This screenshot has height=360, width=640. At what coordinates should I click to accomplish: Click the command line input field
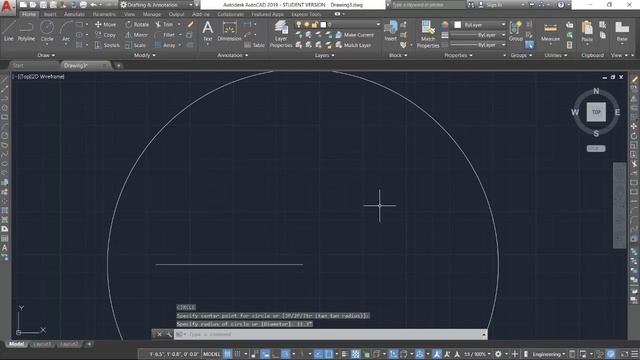pyautogui.click(x=330, y=334)
